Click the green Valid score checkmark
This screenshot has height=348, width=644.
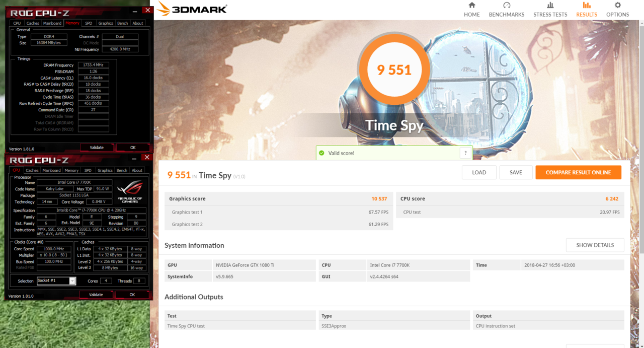click(x=321, y=153)
